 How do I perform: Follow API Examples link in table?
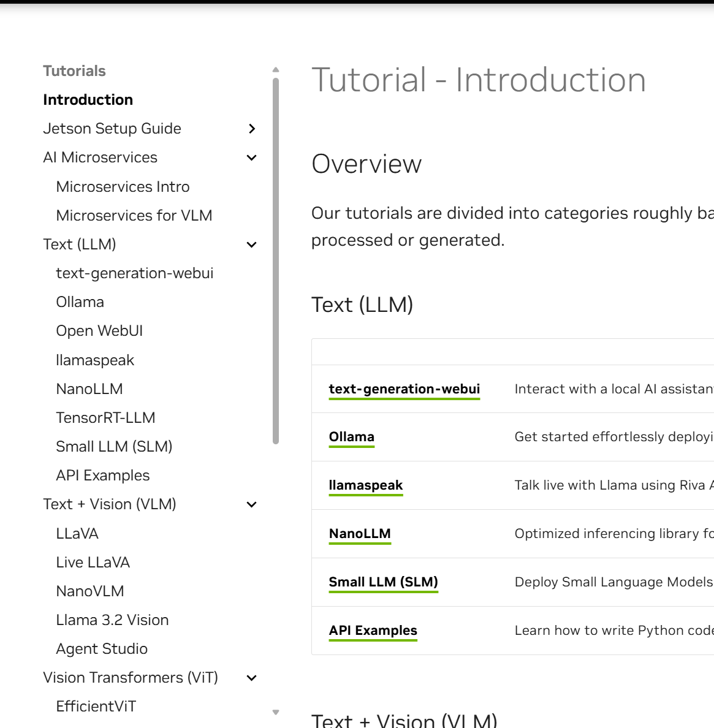coord(373,631)
